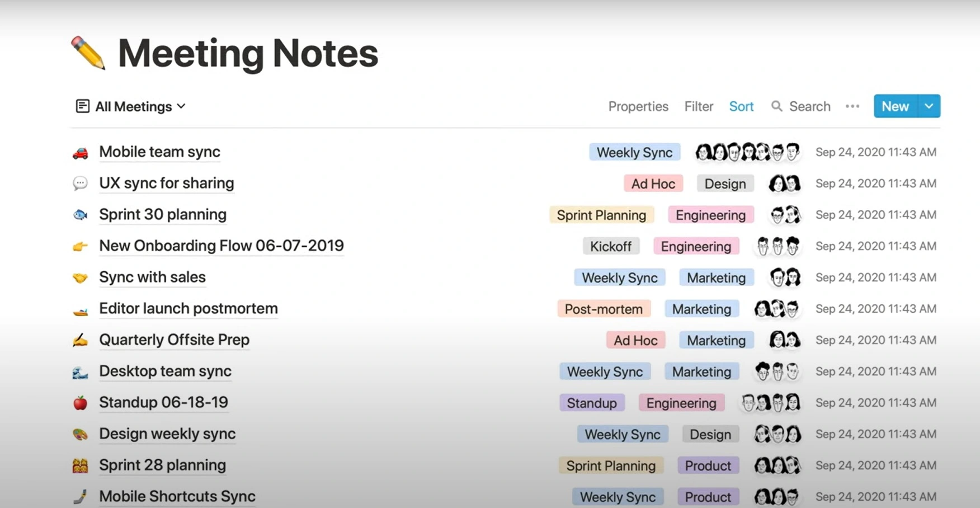Open the Properties menu

(x=638, y=106)
